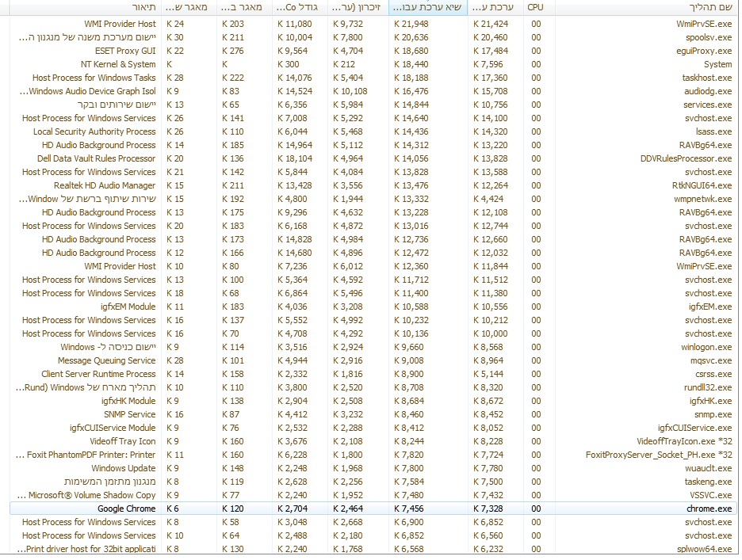Select the Google Chrome description cell
Screen dimensions: 742x560
(x=126, y=509)
